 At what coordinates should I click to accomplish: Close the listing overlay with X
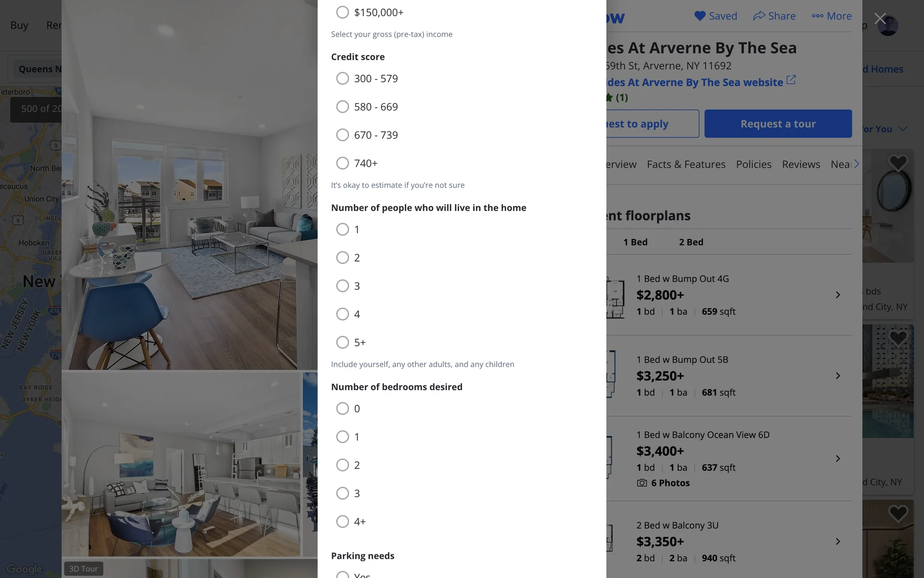880,18
